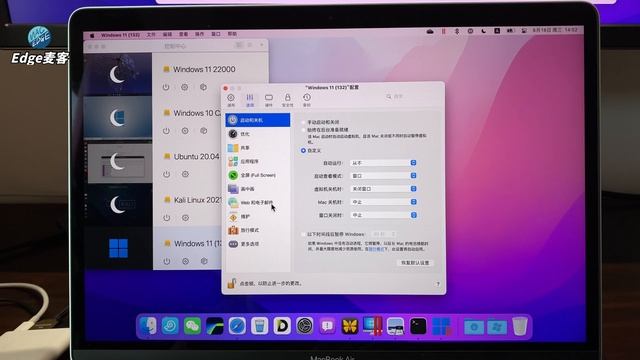Open the Trash in the Dock
Viewport: 640px width, 360px height.
[x=520, y=326]
